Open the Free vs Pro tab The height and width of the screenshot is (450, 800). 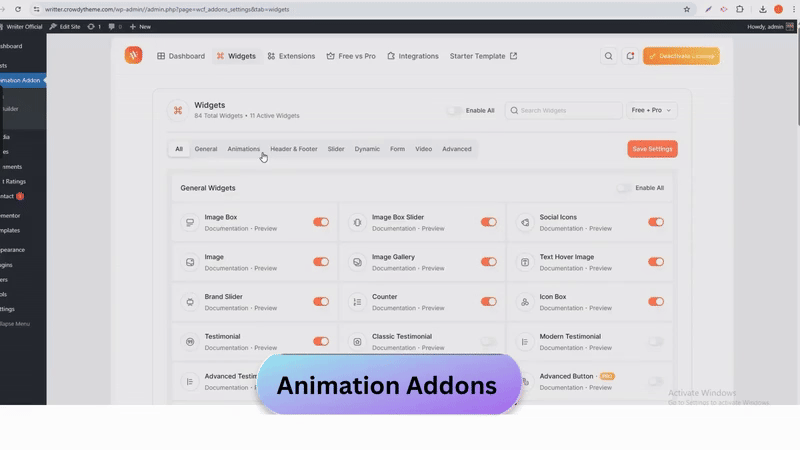click(351, 56)
